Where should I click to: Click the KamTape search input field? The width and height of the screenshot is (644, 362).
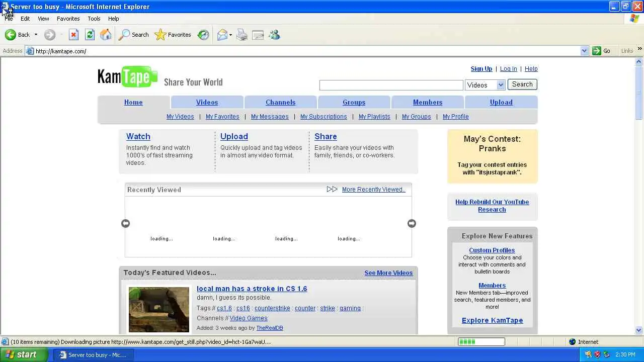coord(391,85)
